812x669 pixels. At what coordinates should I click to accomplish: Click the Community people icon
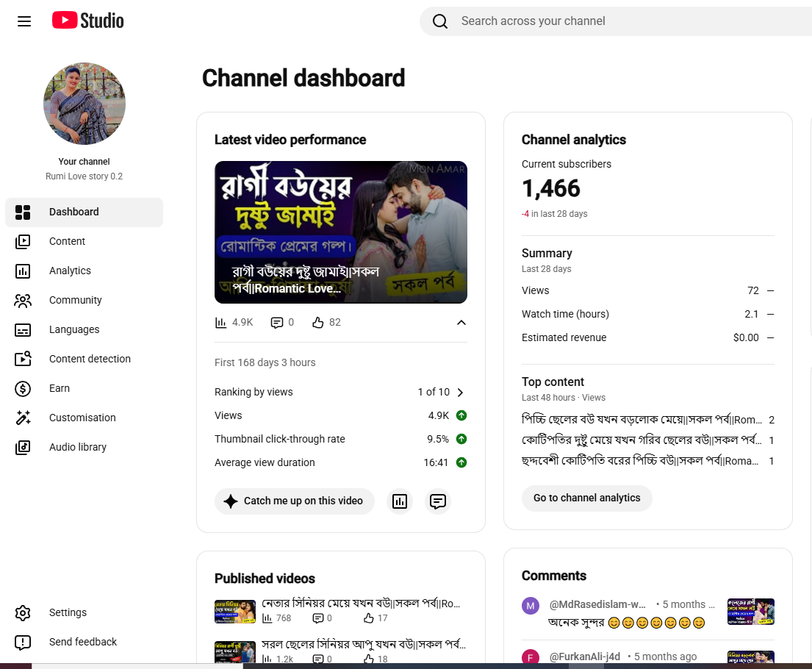[23, 301]
